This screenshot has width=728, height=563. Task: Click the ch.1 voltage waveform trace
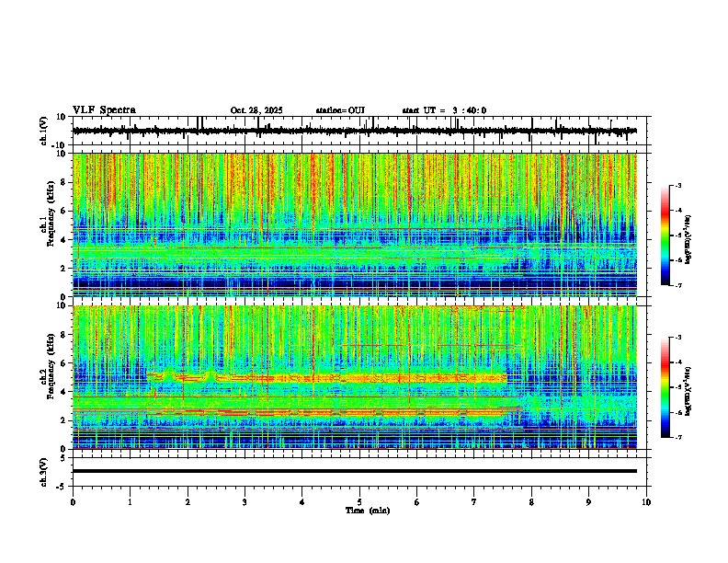point(355,131)
